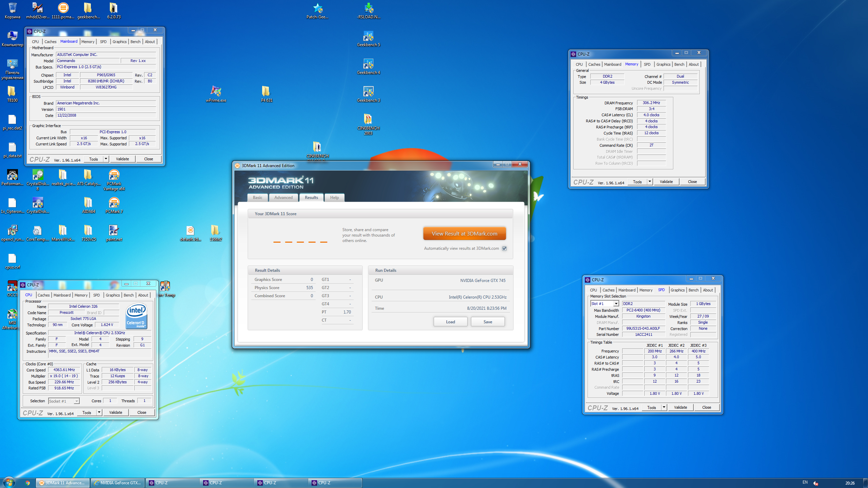Image resolution: width=868 pixels, height=488 pixels.
Task: Launch the Geekbench 5 shortcut
Action: click(369, 38)
